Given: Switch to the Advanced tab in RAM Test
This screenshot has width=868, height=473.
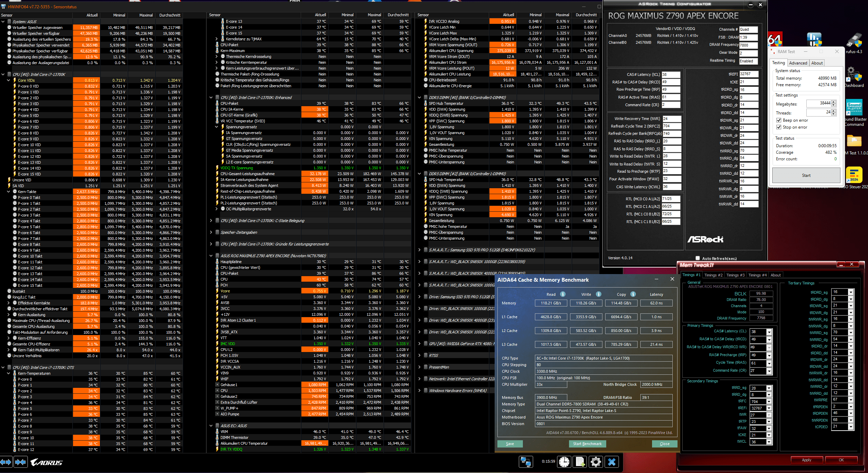Looking at the screenshot, I should click(x=798, y=63).
